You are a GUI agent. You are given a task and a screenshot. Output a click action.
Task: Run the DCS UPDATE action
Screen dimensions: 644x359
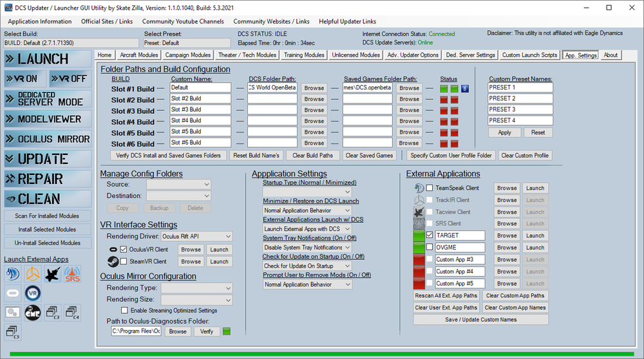[x=48, y=159]
